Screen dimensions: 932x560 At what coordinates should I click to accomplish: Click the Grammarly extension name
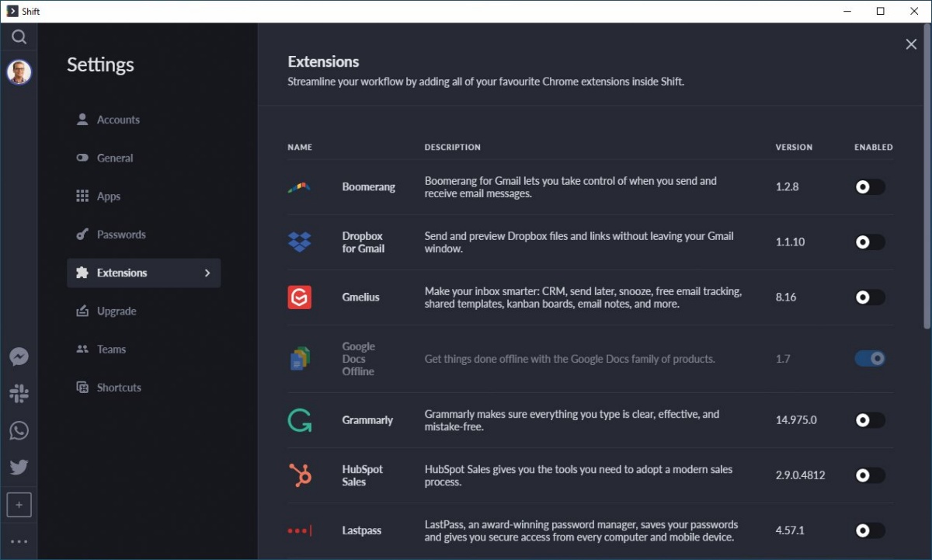pyautogui.click(x=368, y=420)
